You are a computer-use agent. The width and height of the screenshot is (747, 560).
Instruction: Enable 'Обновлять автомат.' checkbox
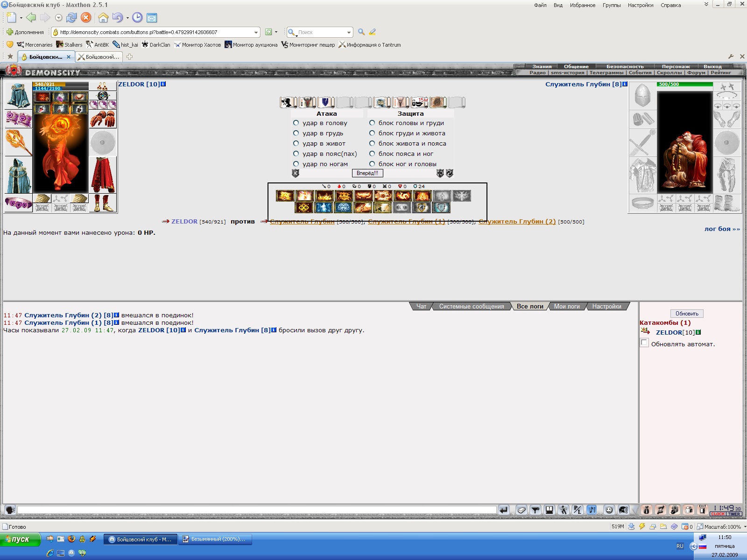coord(644,343)
